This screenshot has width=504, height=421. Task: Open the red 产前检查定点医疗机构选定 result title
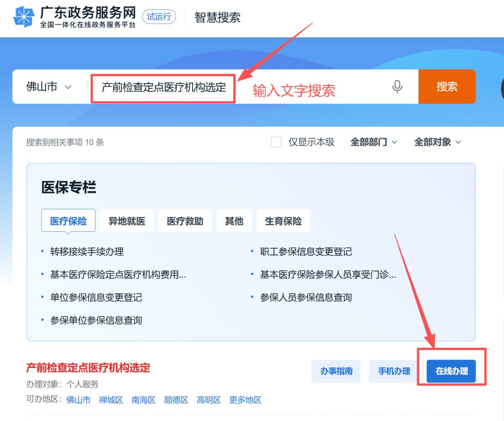tap(88, 368)
